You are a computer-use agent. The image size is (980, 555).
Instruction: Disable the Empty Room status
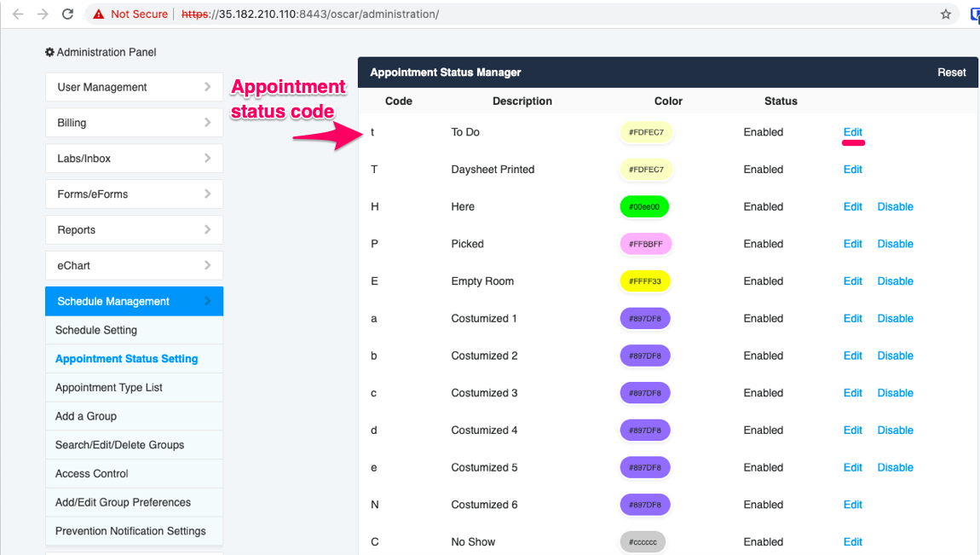coord(895,281)
